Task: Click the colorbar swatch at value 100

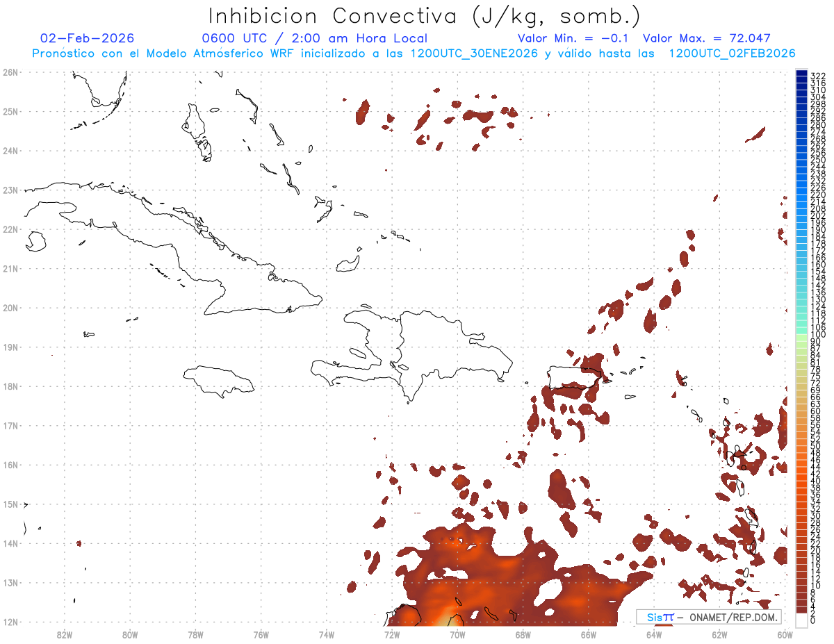Action: point(801,331)
